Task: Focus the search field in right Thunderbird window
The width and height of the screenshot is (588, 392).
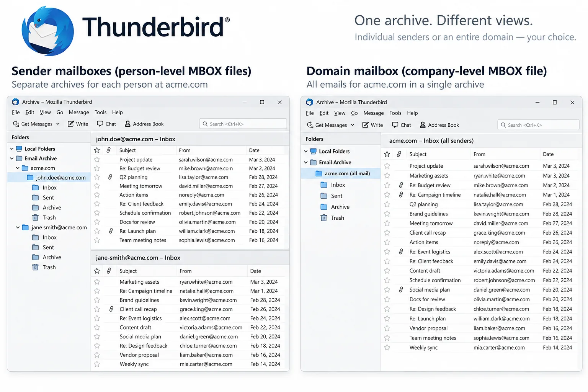Action: (x=538, y=125)
